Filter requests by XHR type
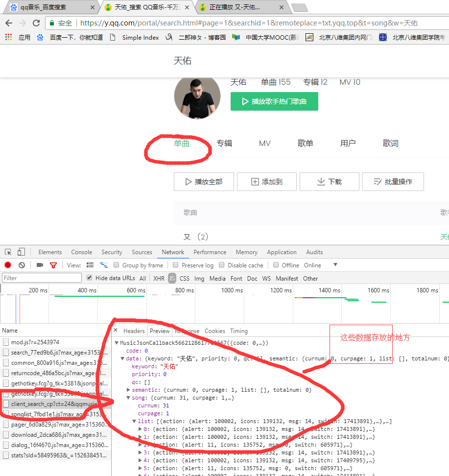The image size is (449, 476). [x=159, y=278]
